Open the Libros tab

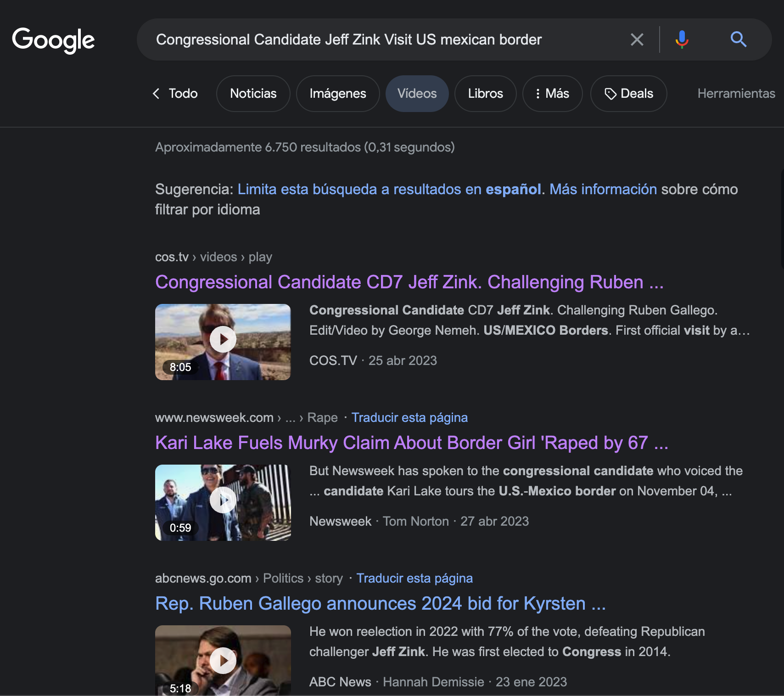pos(486,94)
